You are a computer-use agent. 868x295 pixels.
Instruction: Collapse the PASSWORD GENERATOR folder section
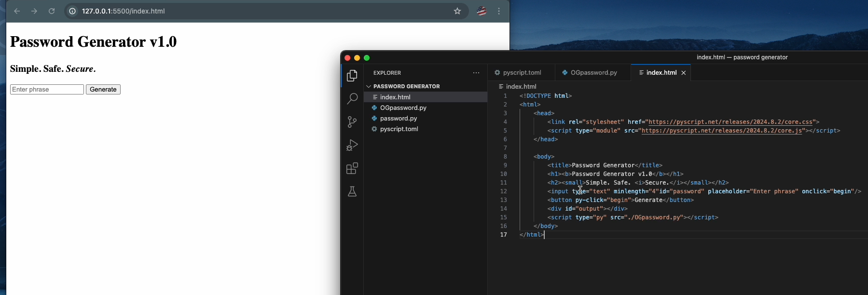369,86
